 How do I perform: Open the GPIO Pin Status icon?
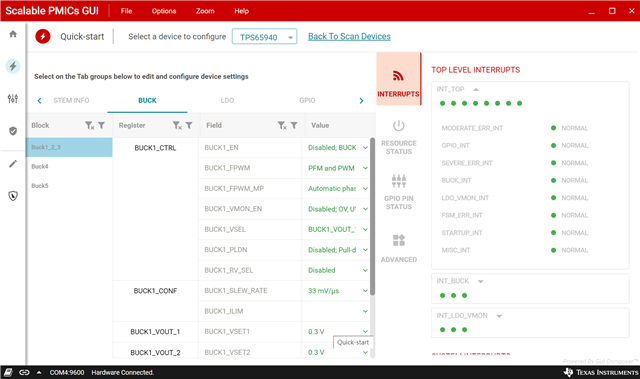[x=399, y=181]
